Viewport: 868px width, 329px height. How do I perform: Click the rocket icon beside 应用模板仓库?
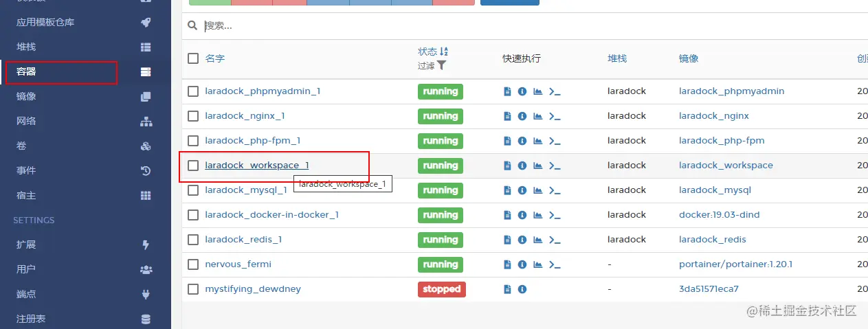(x=146, y=22)
